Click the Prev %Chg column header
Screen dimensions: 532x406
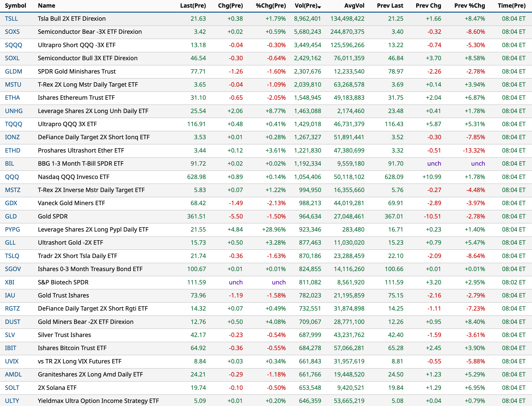click(x=469, y=5)
